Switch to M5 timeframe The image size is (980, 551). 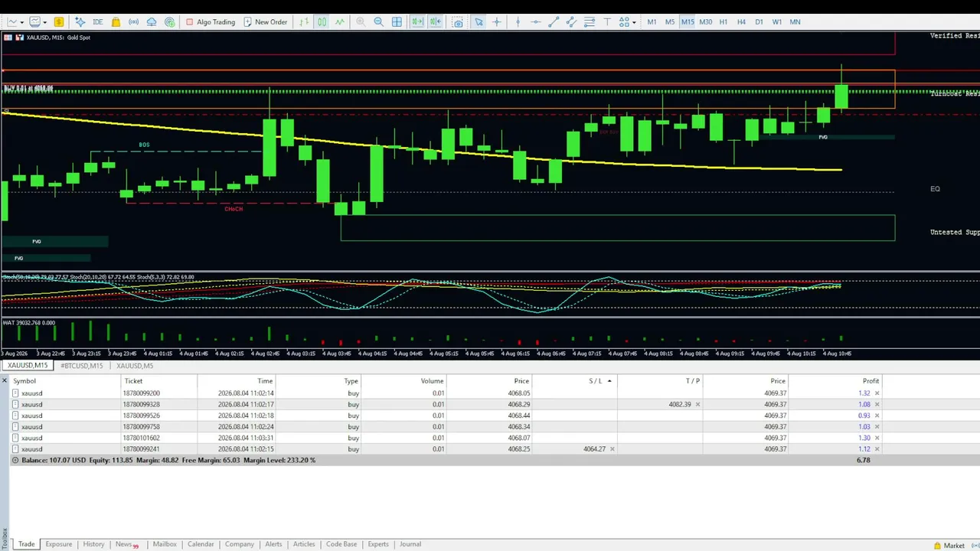[x=669, y=22]
